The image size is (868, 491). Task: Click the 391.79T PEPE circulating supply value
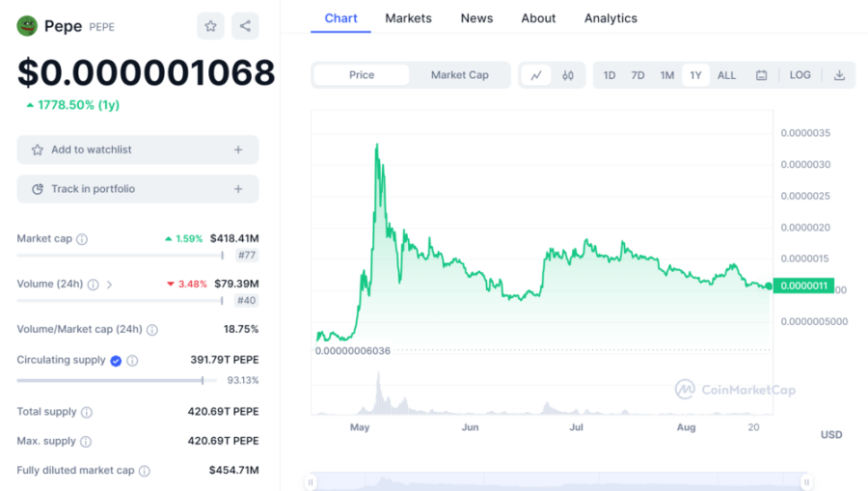coord(224,360)
